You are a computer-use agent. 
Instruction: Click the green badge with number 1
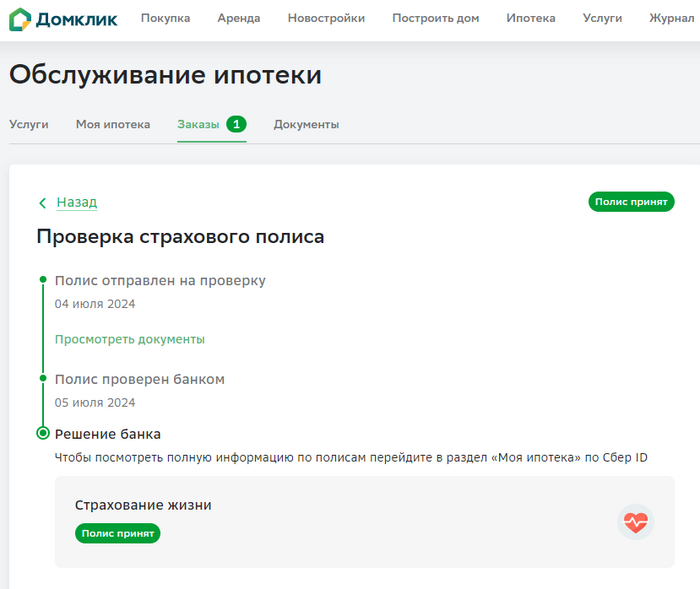236,124
